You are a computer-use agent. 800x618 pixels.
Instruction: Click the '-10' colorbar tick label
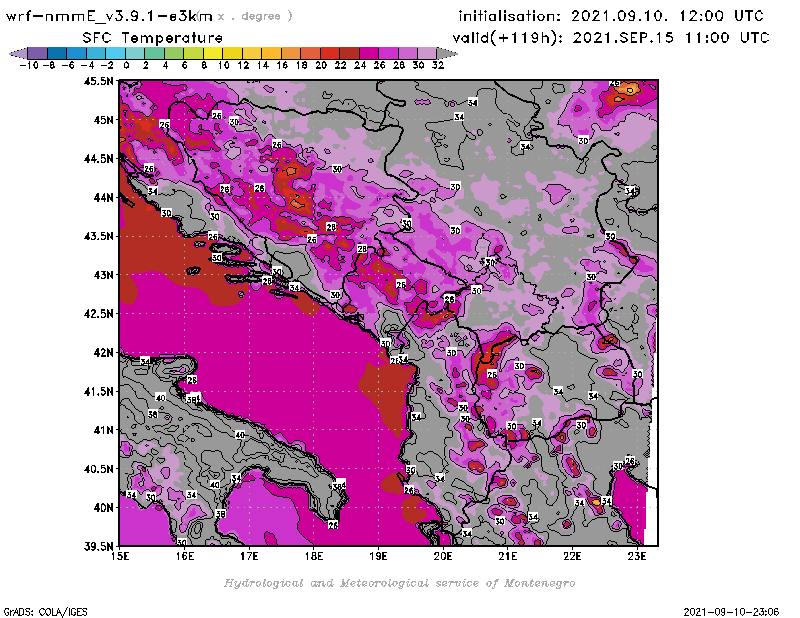(x=29, y=65)
